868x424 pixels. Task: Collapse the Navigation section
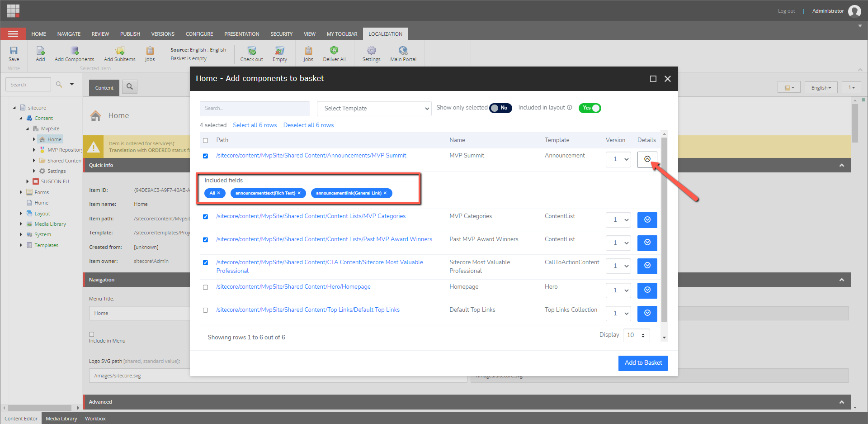point(842,280)
